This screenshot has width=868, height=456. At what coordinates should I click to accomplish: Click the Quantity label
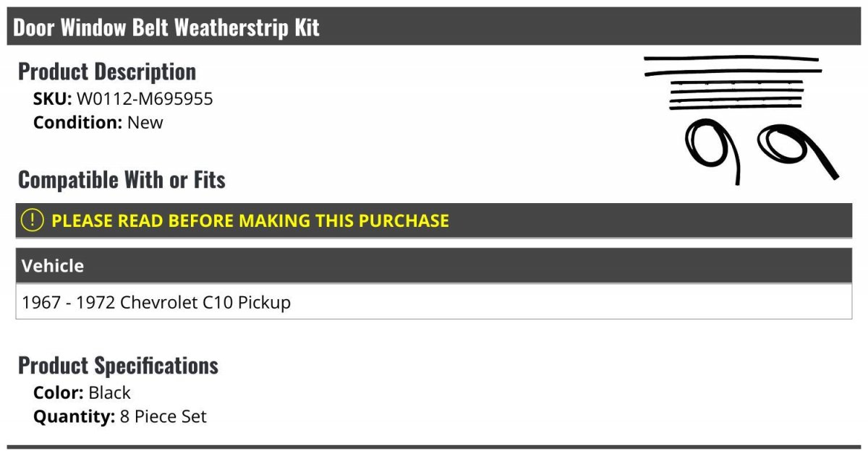[x=75, y=417]
